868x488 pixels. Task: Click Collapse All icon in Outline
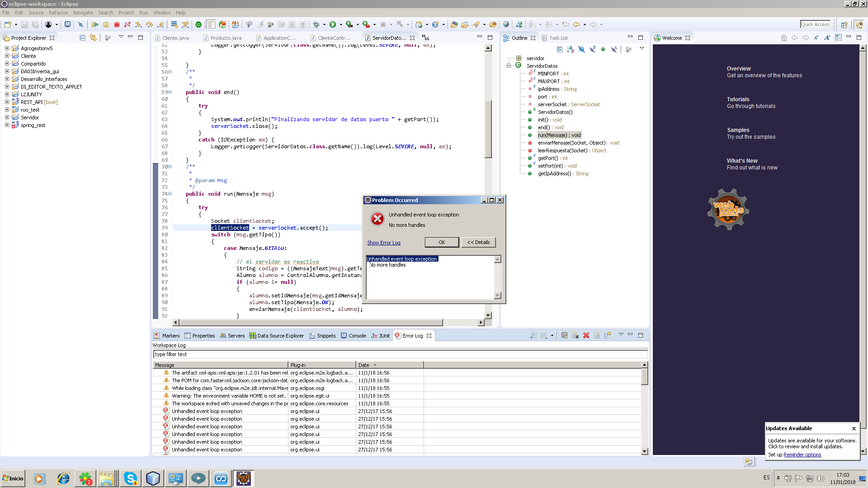(560, 50)
